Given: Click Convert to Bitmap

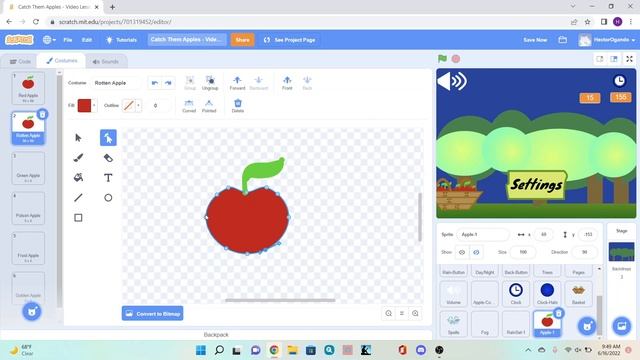Looking at the screenshot, I should pos(153,313).
